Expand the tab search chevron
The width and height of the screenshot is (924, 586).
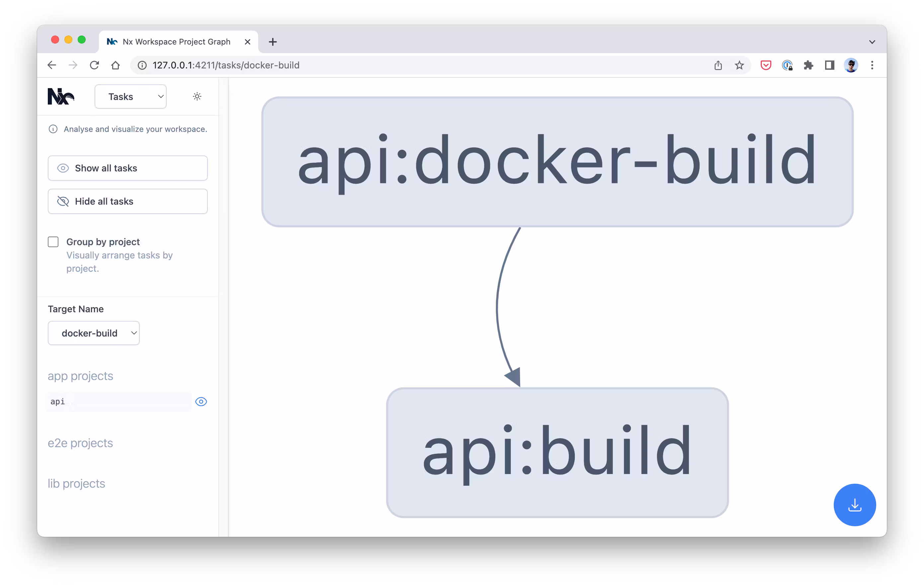[872, 42]
